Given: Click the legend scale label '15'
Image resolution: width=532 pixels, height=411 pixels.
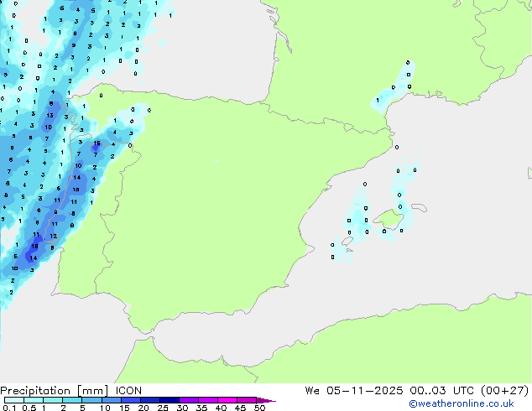Looking at the screenshot, I should (x=124, y=408).
